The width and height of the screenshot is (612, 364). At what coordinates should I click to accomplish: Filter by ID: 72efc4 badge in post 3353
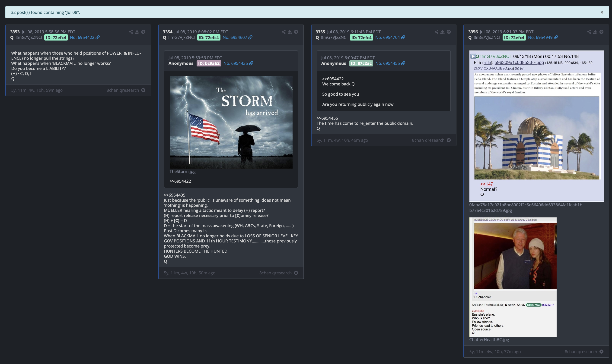pos(56,38)
